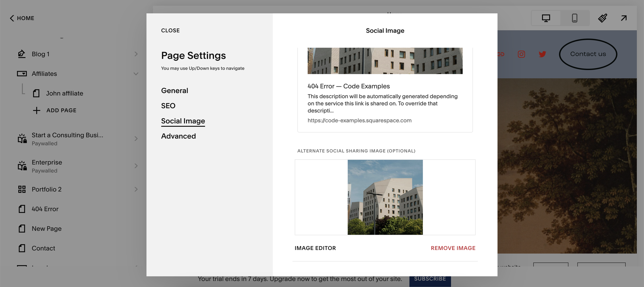Switch to desktop preview icon
The image size is (644, 287).
pos(546,18)
